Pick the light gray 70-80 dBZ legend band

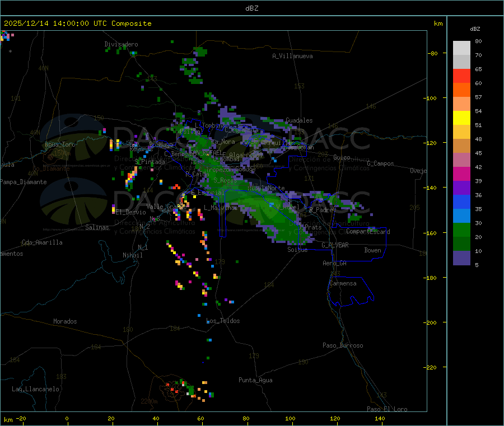pyautogui.click(x=461, y=48)
